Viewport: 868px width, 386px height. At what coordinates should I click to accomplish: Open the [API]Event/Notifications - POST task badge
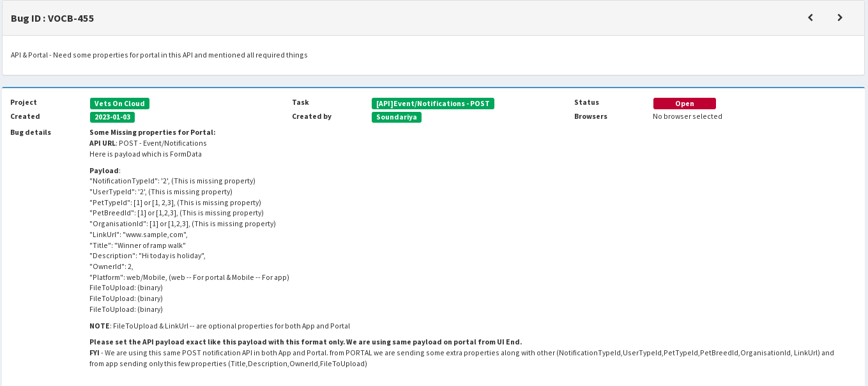point(432,104)
